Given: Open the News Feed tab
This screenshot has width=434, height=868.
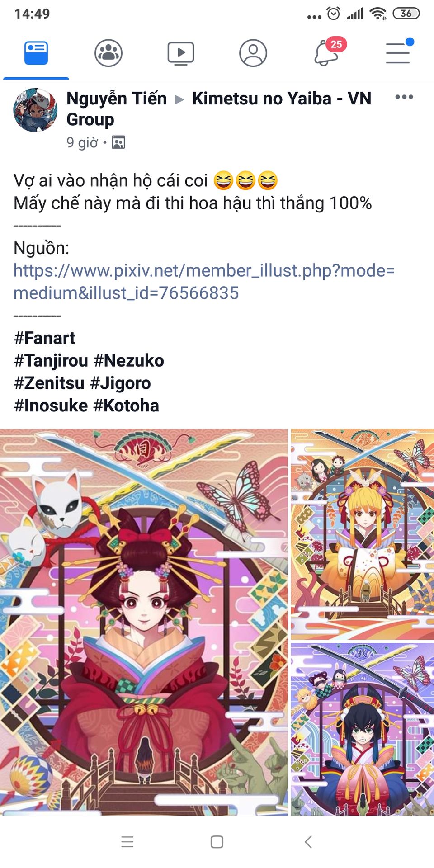Looking at the screenshot, I should pos(36,53).
